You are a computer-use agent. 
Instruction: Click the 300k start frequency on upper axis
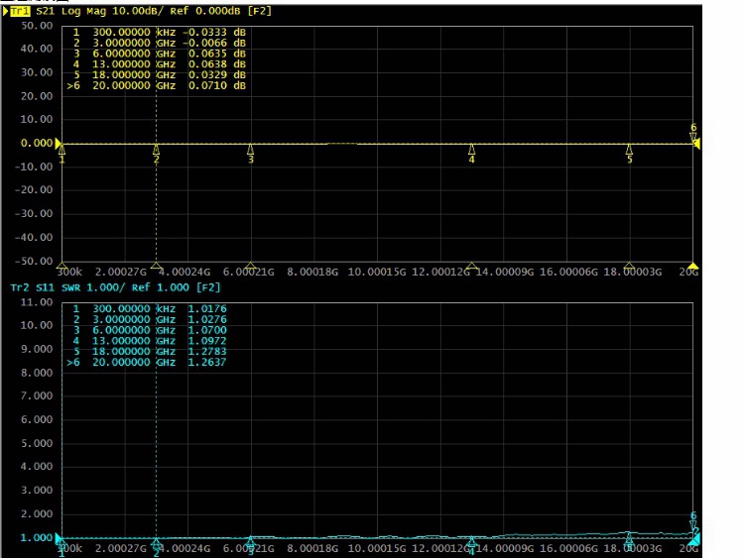(68, 271)
